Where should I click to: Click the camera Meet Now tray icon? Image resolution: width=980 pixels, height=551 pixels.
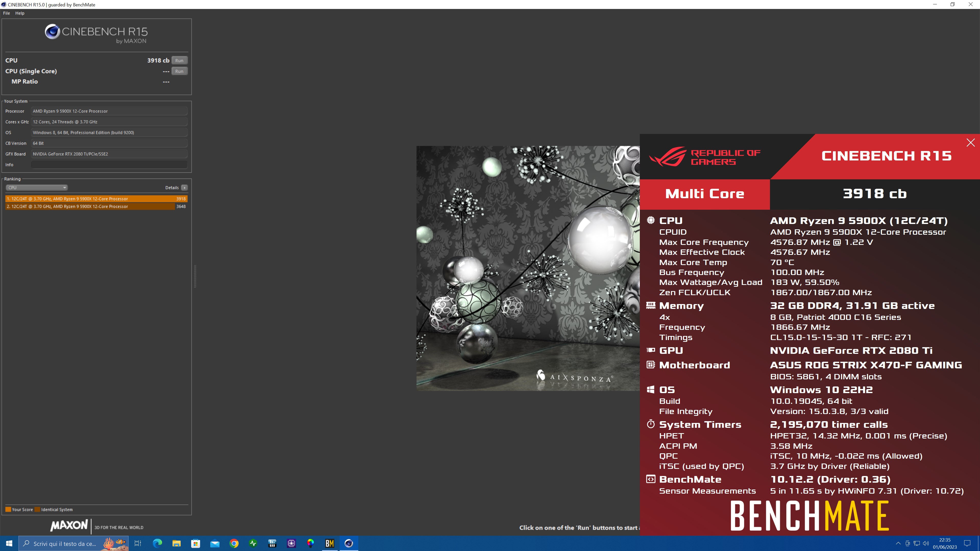tap(907, 543)
